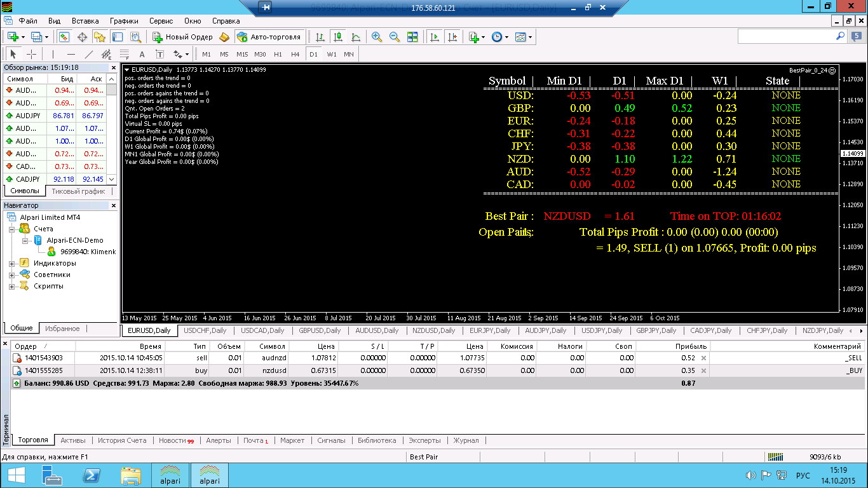Expand the Индикаторы tree node
This screenshot has height=488, width=868.
(11, 263)
